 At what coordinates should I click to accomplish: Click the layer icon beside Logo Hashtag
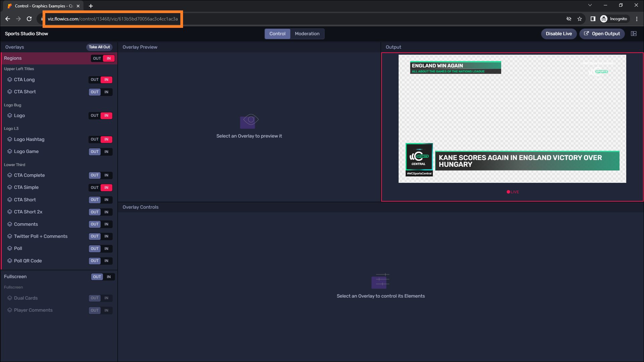point(10,139)
